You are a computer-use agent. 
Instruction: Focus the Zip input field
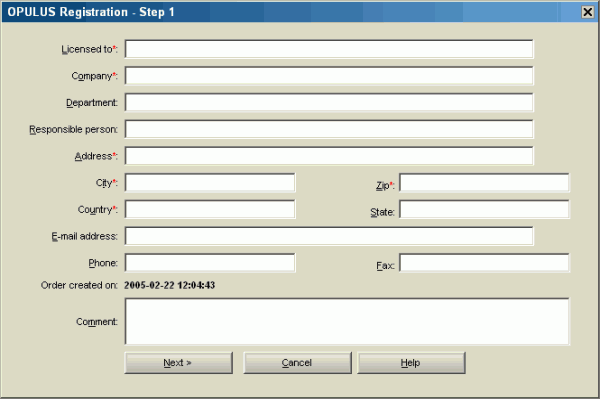(484, 182)
